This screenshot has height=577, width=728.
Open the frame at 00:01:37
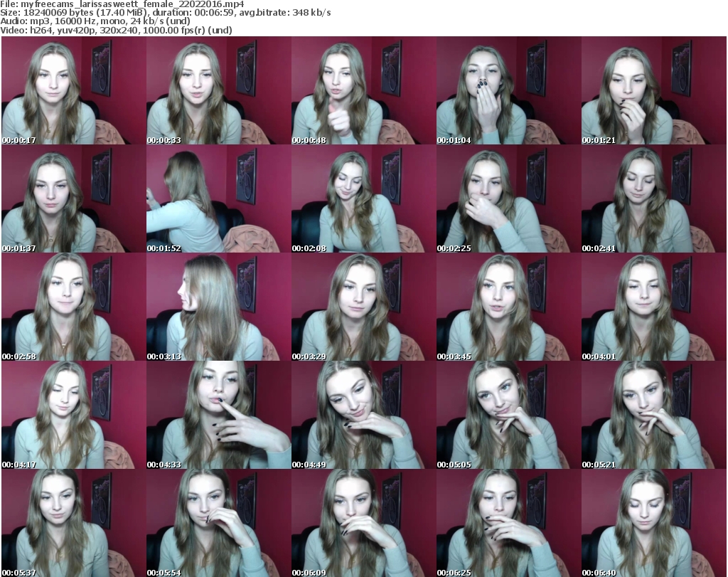click(74, 198)
